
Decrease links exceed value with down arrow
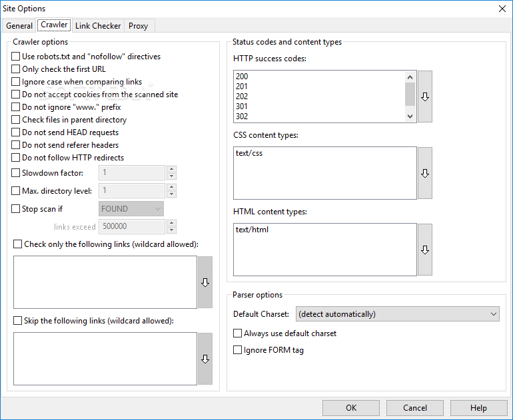(x=171, y=230)
